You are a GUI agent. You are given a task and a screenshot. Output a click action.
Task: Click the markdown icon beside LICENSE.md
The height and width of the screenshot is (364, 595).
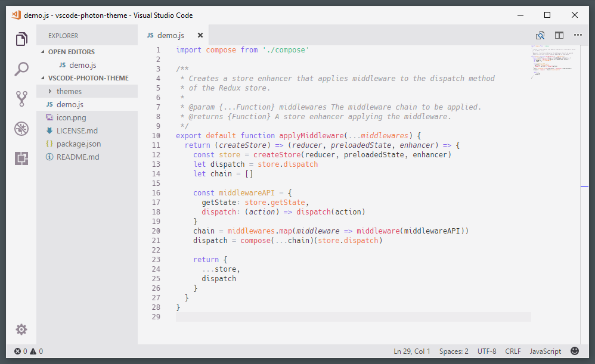(49, 130)
